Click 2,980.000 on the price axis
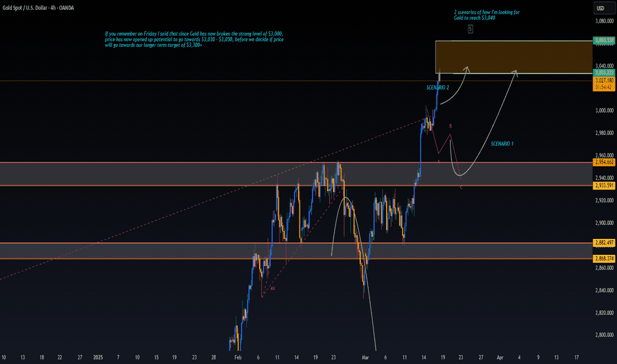 tap(604, 133)
